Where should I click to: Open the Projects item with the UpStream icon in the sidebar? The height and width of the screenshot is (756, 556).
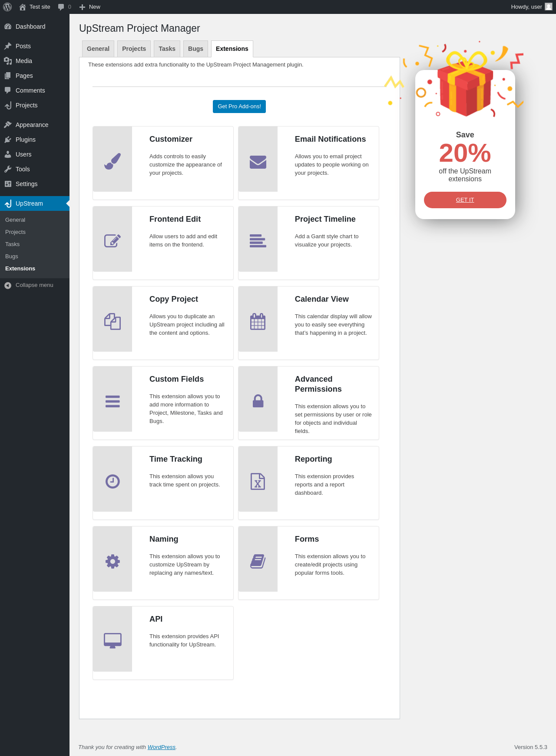pyautogui.click(x=35, y=105)
